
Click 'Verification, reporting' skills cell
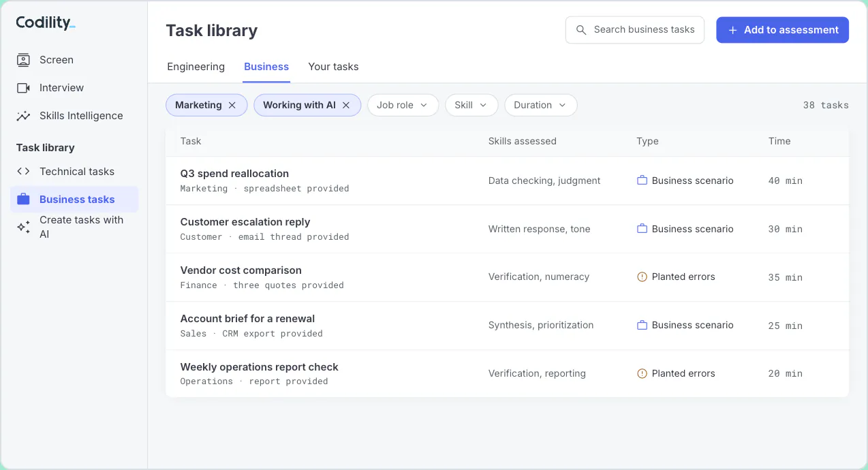click(537, 373)
